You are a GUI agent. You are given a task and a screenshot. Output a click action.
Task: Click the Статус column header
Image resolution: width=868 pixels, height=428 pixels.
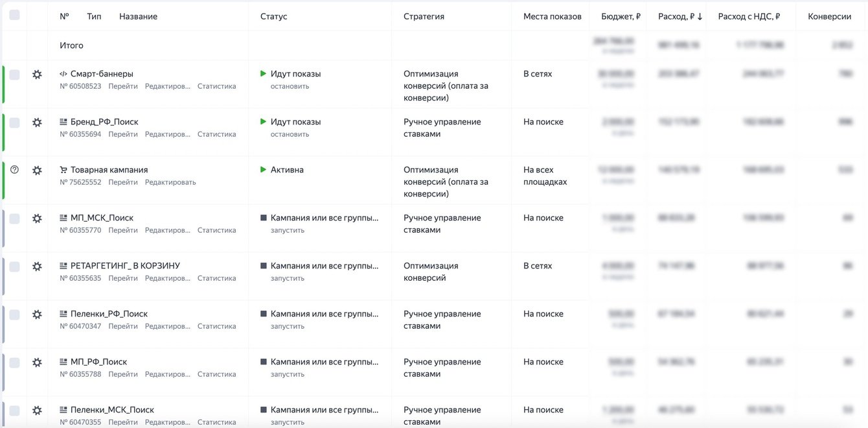tap(273, 16)
